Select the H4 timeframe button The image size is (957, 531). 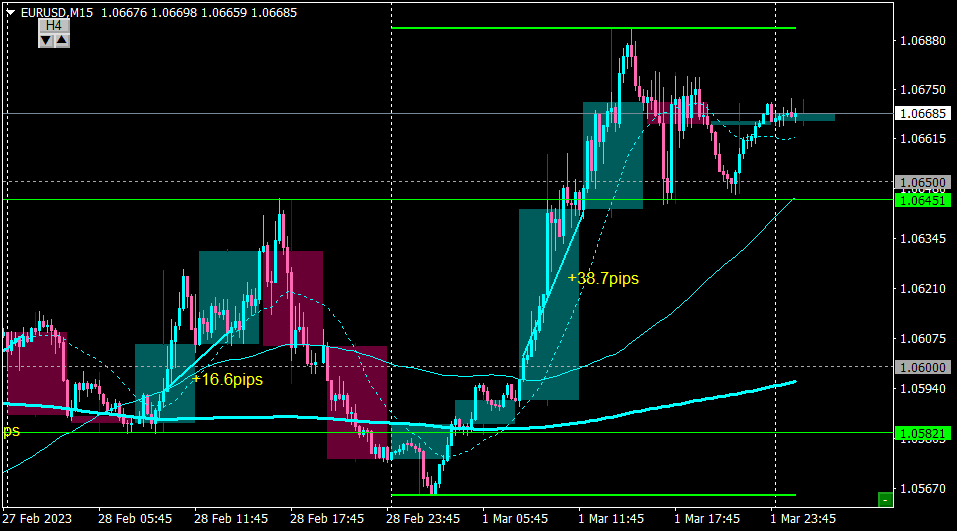click(x=54, y=26)
